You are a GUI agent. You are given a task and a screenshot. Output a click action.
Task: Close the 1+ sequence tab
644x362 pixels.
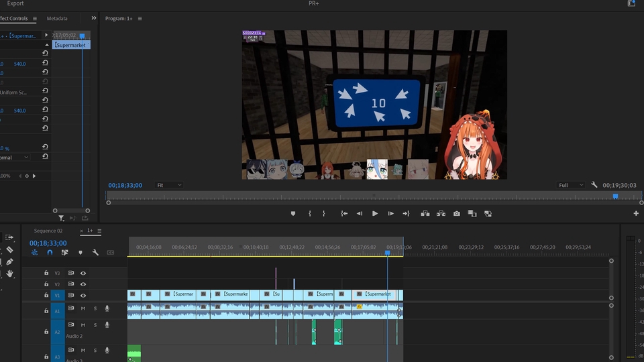pyautogui.click(x=81, y=231)
